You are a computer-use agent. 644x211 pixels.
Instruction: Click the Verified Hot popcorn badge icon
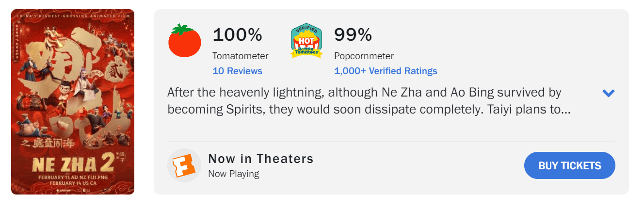click(x=306, y=42)
